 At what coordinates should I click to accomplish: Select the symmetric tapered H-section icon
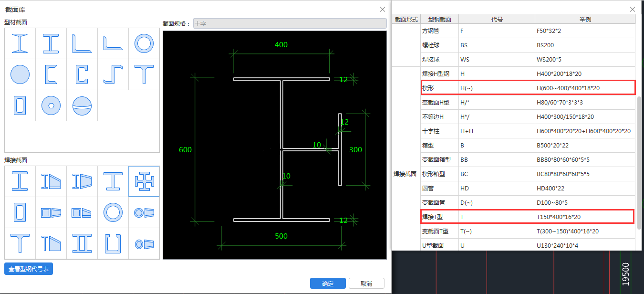pyautogui.click(x=82, y=181)
